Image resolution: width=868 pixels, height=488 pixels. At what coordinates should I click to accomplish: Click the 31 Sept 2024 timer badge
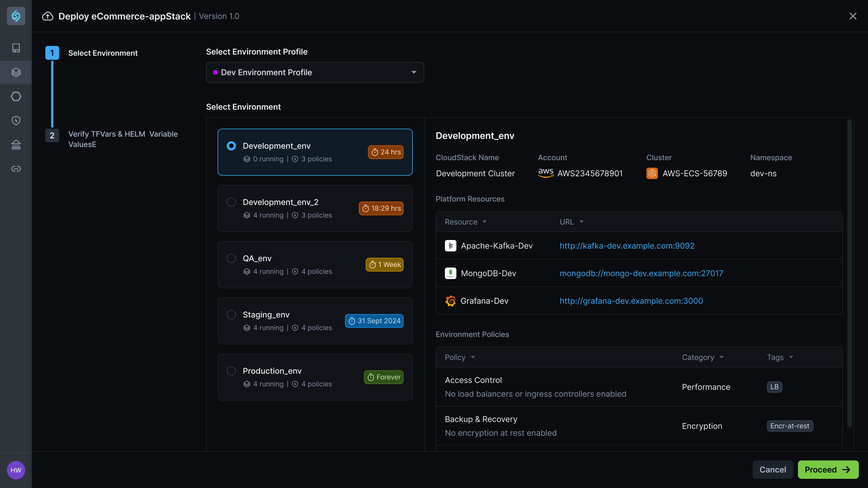pos(374,321)
